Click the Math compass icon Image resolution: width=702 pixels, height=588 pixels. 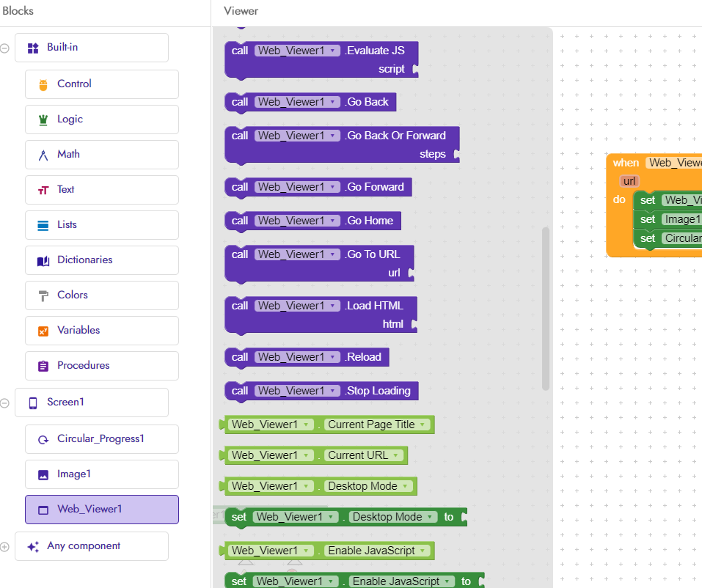(x=43, y=155)
